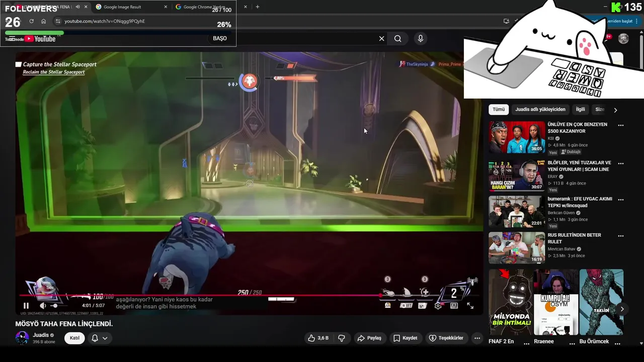Dislike the video
Screen dimensions: 644x362
(342, 338)
